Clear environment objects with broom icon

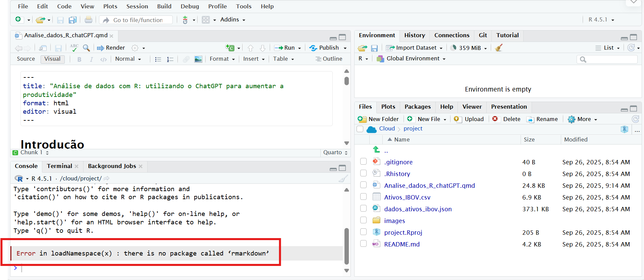click(x=499, y=48)
